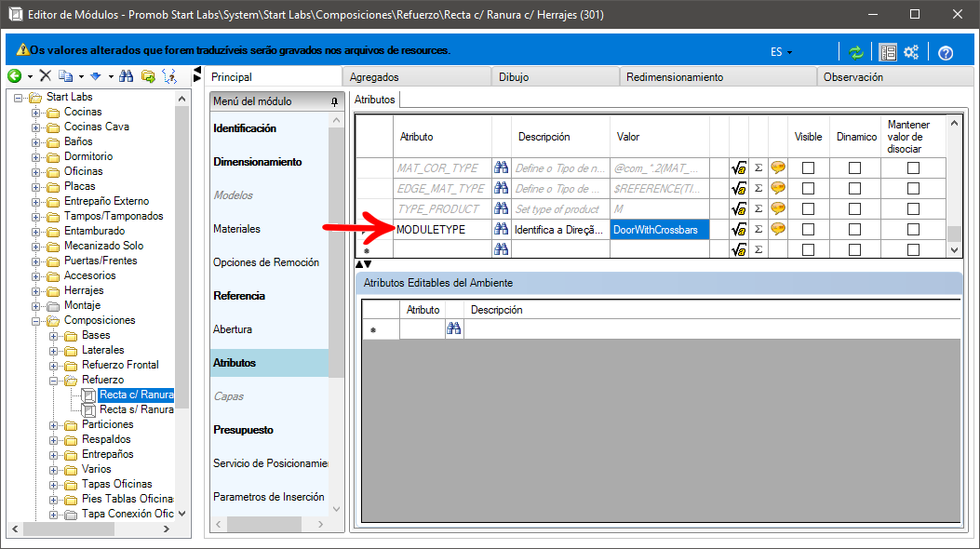Click sigma icon in TYPE_PRODUCT row
The height and width of the screenshot is (549, 980).
[x=758, y=208]
